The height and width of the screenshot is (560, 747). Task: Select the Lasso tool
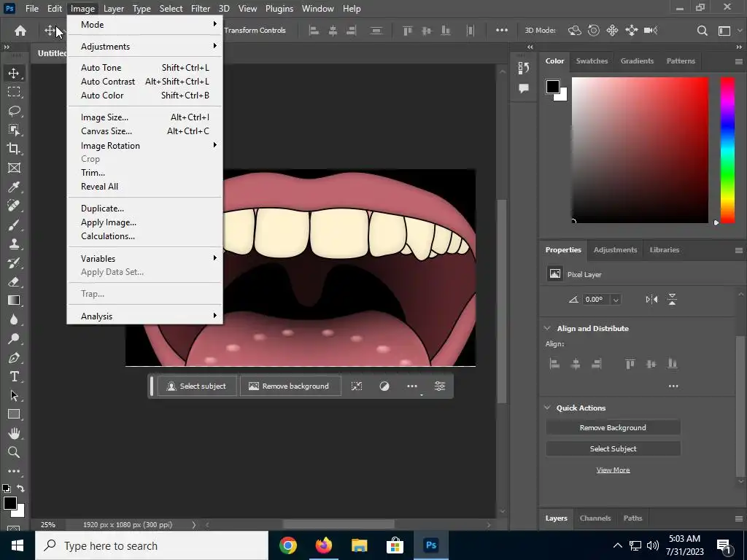point(14,111)
